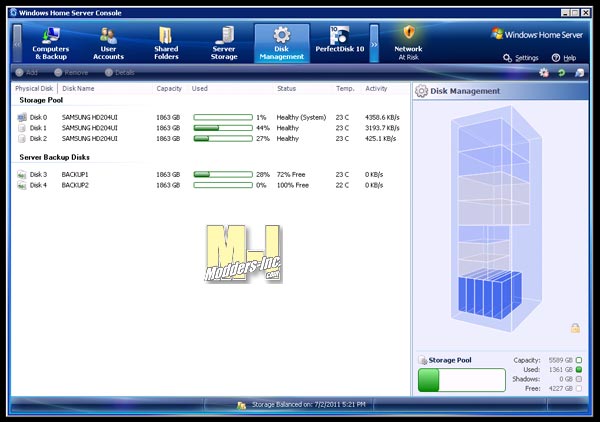Click the Activity column header
This screenshot has height=422, width=600.
376,88
